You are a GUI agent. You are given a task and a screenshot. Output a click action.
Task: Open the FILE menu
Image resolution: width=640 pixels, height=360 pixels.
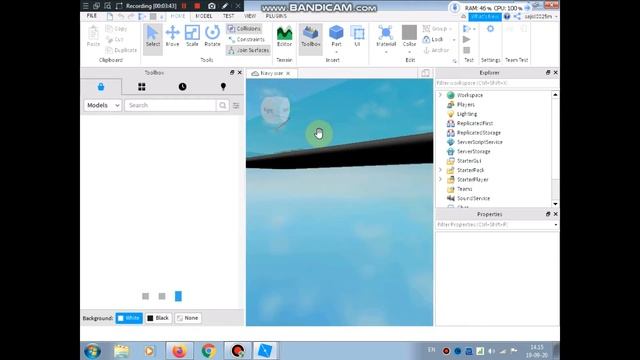(x=91, y=16)
